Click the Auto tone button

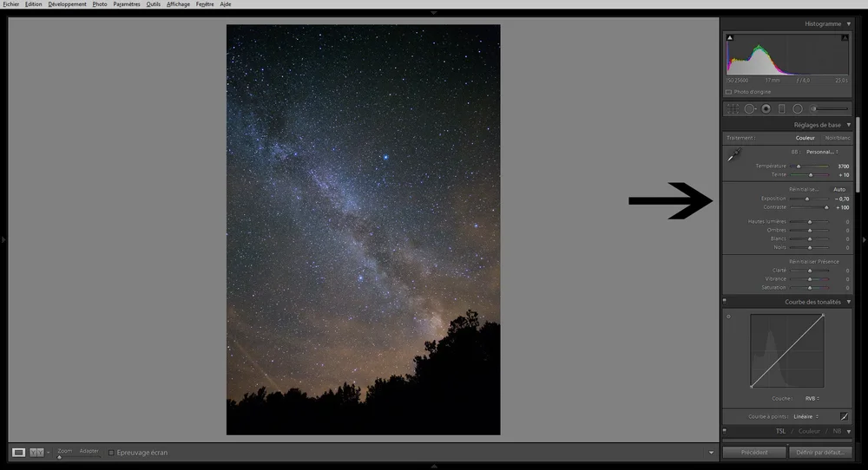tap(839, 189)
